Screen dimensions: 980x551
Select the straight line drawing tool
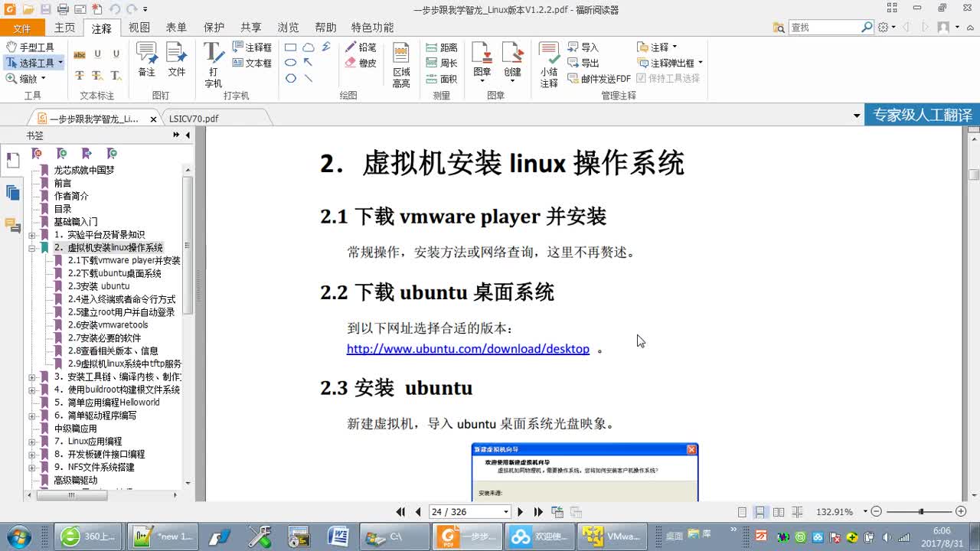click(308, 78)
